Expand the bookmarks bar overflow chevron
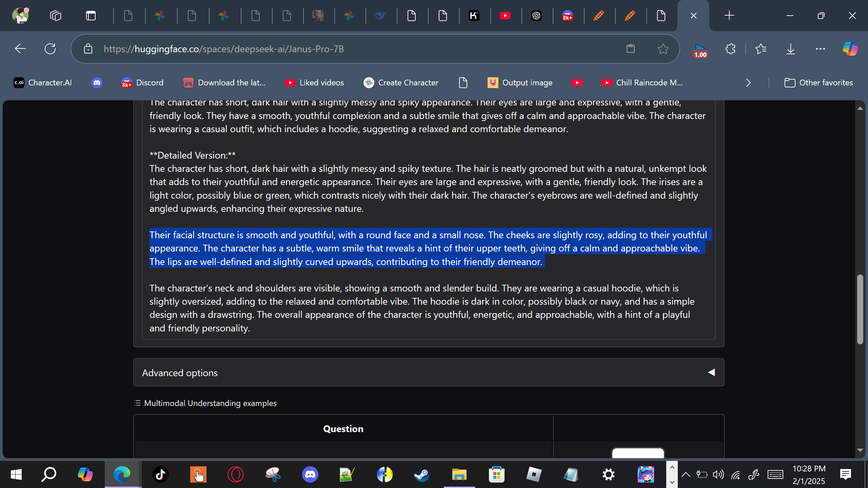Viewport: 868px width, 488px height. coord(748,83)
